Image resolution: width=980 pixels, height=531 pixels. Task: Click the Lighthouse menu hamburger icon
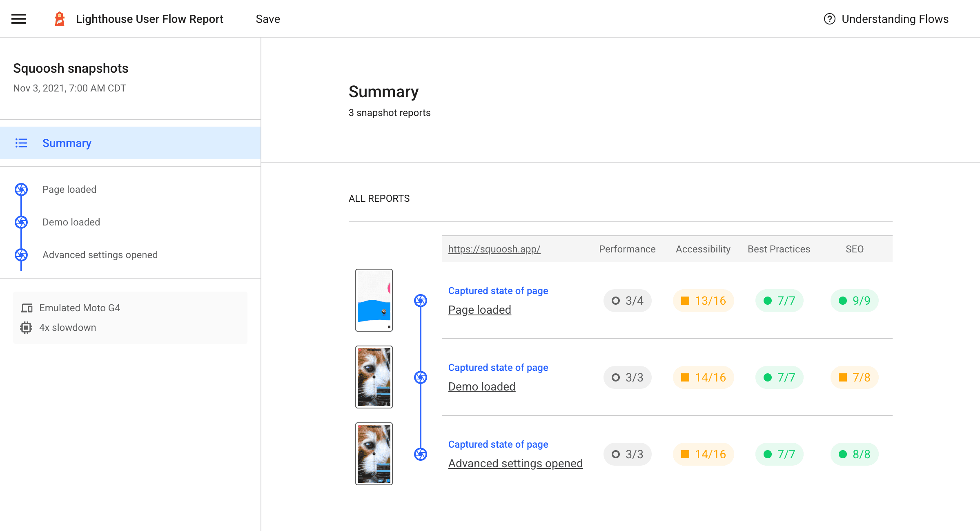[x=18, y=19]
